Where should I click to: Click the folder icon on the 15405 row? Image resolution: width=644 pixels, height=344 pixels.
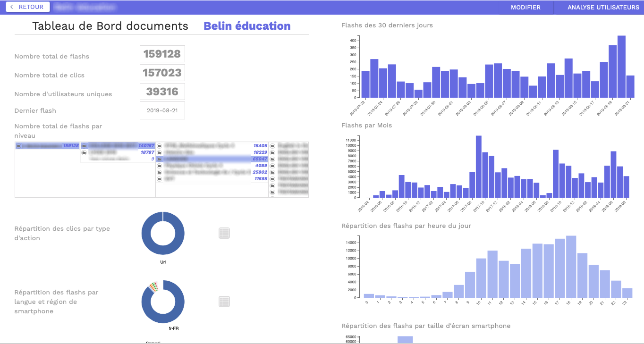click(160, 146)
